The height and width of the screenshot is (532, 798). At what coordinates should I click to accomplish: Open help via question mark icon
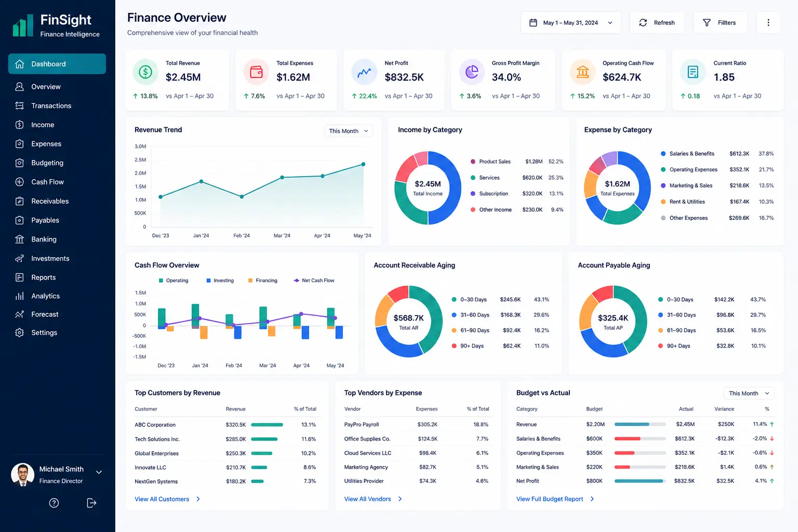[x=54, y=503]
